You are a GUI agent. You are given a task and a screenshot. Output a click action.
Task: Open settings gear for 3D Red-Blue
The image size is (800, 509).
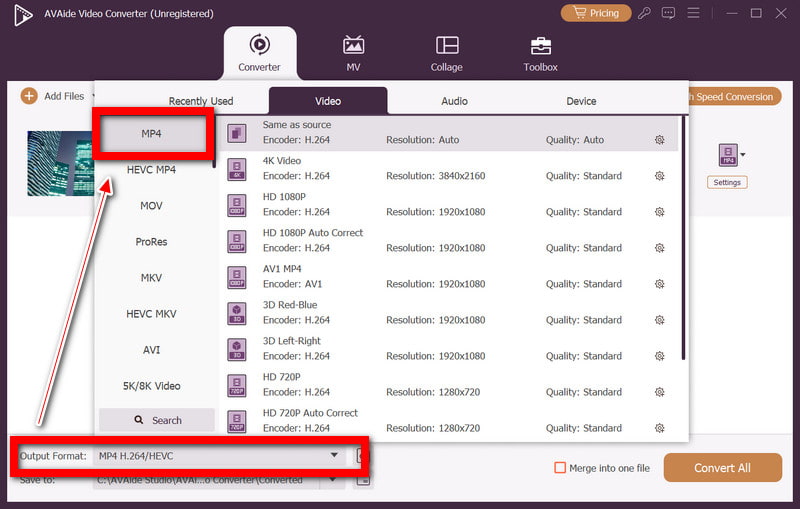click(659, 320)
